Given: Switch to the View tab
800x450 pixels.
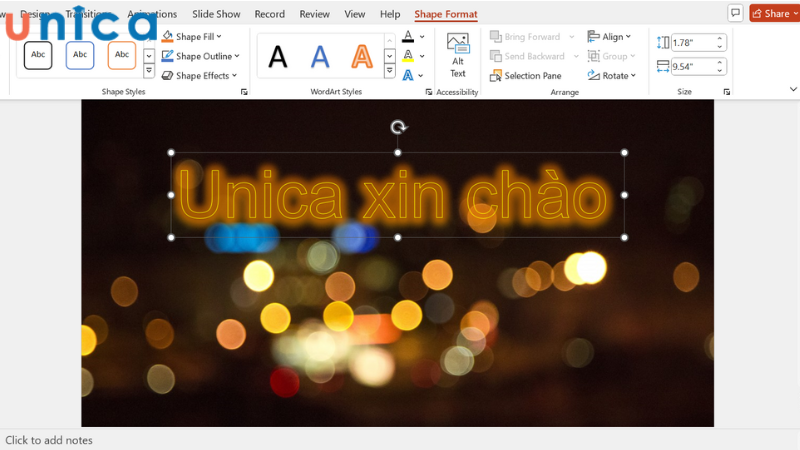Looking at the screenshot, I should click(355, 14).
